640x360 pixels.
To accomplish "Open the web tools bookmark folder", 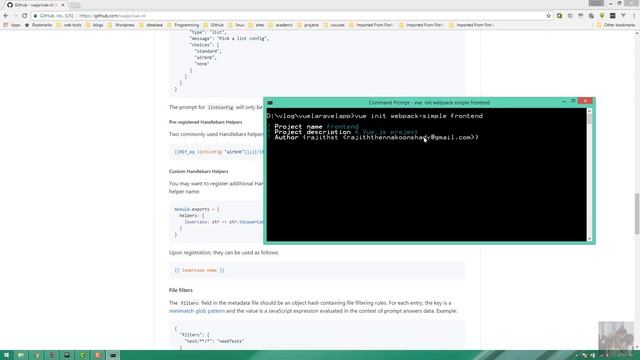I will 69,25.
